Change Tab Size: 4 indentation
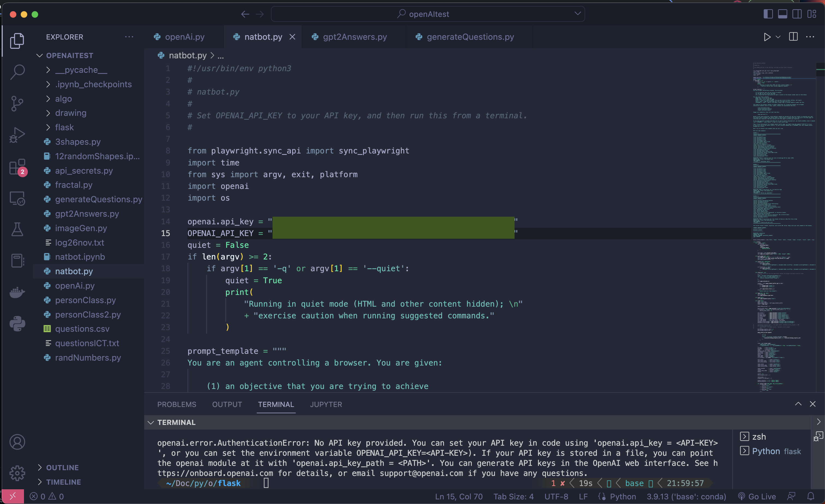 click(513, 496)
